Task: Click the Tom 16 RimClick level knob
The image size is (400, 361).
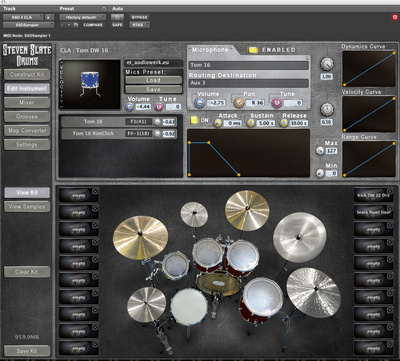Action: pyautogui.click(x=157, y=134)
